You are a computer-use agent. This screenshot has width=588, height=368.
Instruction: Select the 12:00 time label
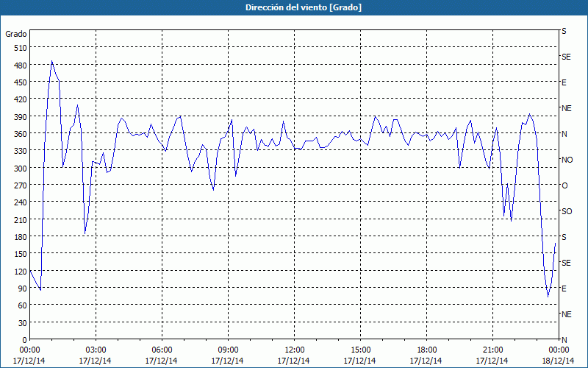(x=295, y=350)
